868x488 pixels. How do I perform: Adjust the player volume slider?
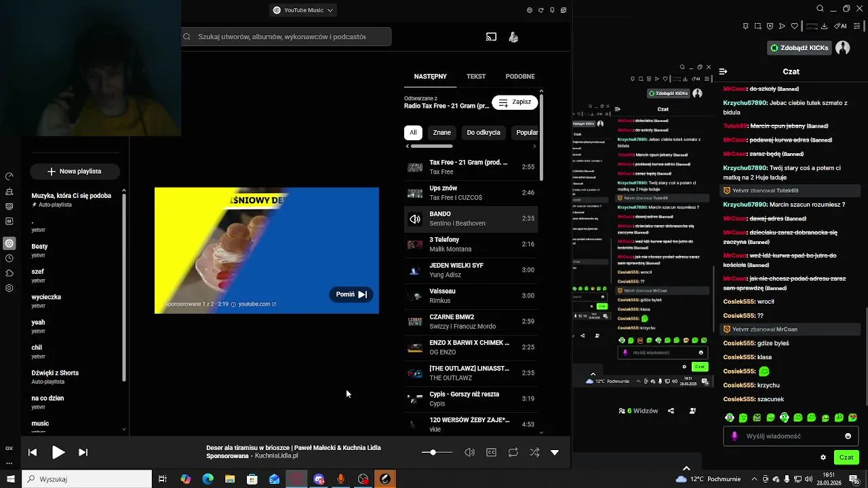tap(437, 452)
